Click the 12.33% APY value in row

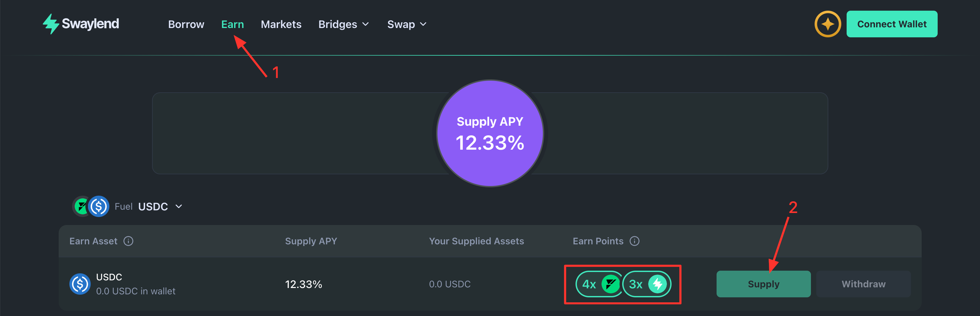pyautogui.click(x=303, y=284)
